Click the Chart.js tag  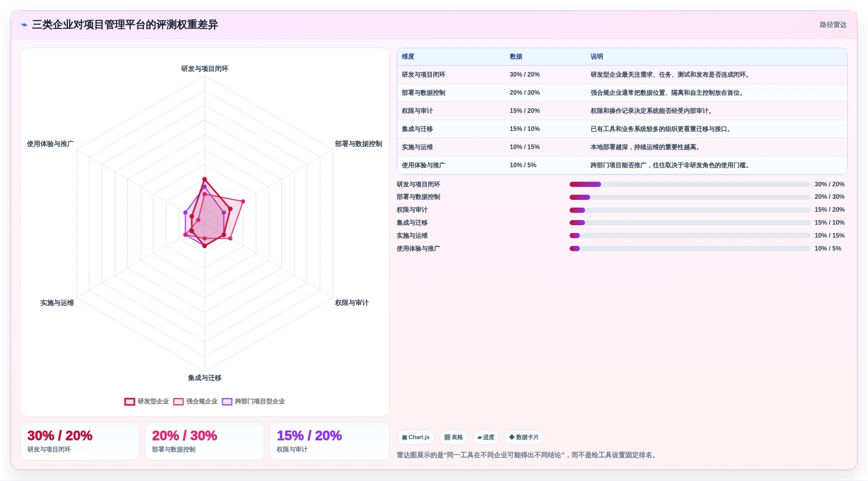pyautogui.click(x=416, y=437)
